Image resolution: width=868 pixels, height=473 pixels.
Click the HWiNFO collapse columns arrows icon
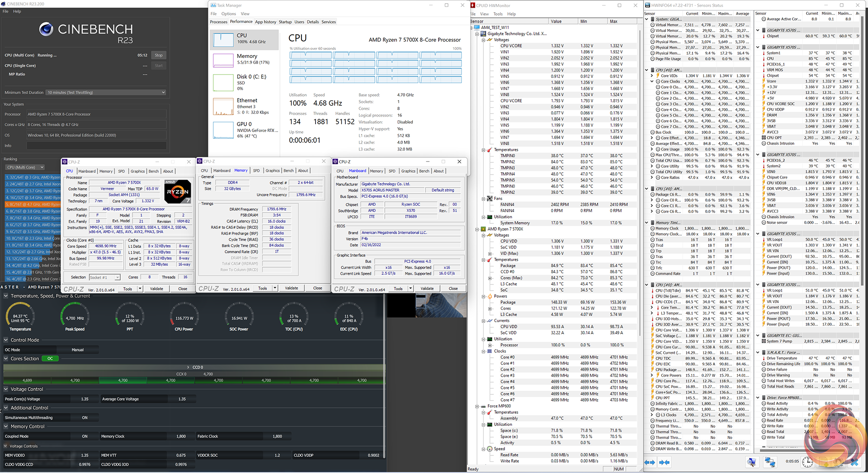(x=665, y=462)
